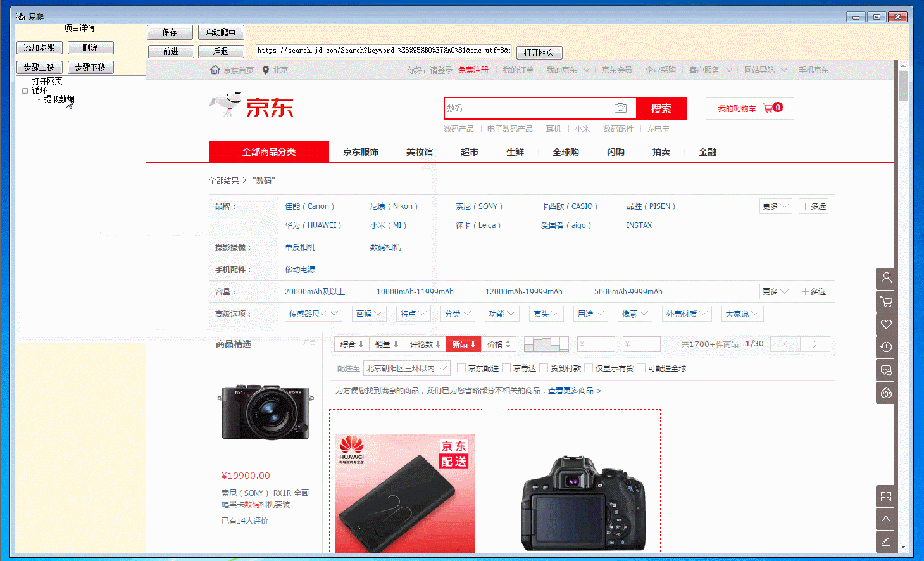This screenshot has height=561, width=924.
Task: Switch the product list view layout icon
Action: pos(546,344)
